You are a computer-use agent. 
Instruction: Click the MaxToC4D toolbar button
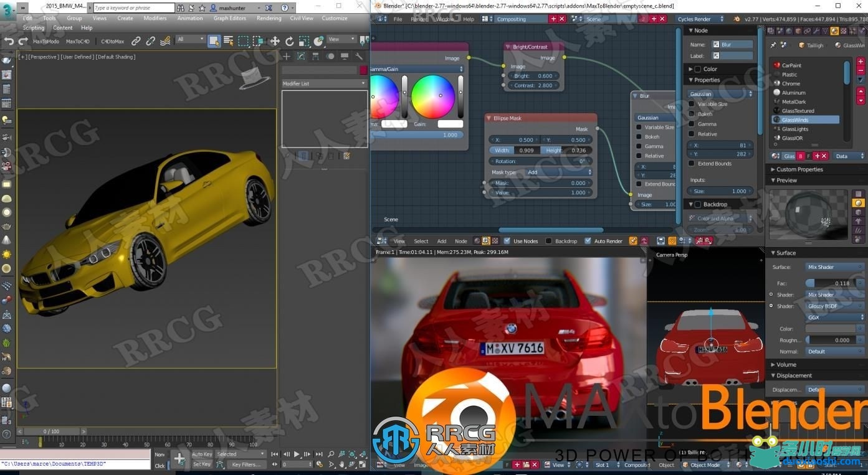click(78, 42)
